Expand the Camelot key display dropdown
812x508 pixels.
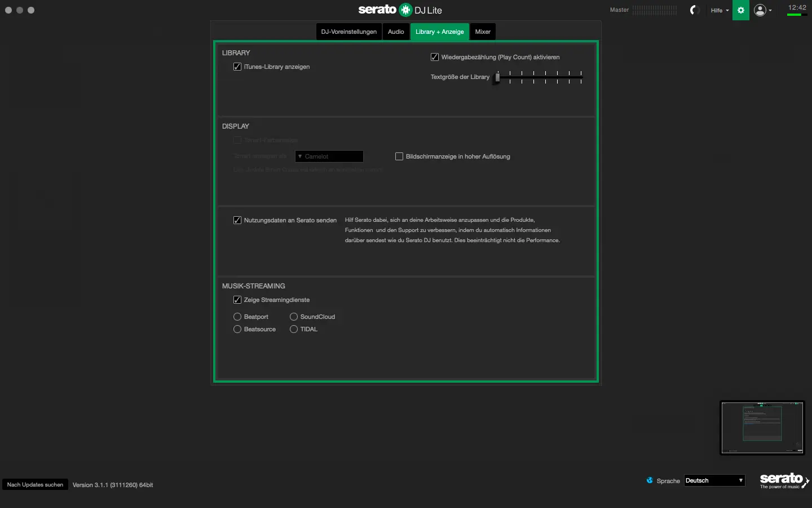click(x=329, y=156)
